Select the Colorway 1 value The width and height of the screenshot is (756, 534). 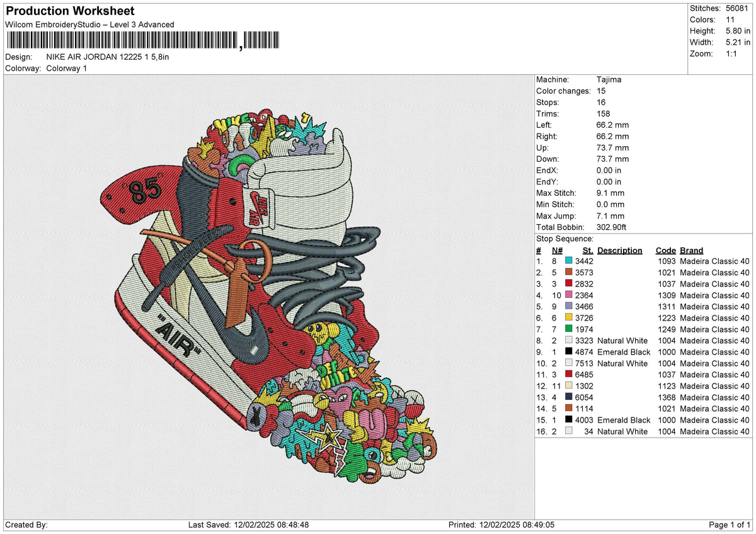tap(67, 68)
